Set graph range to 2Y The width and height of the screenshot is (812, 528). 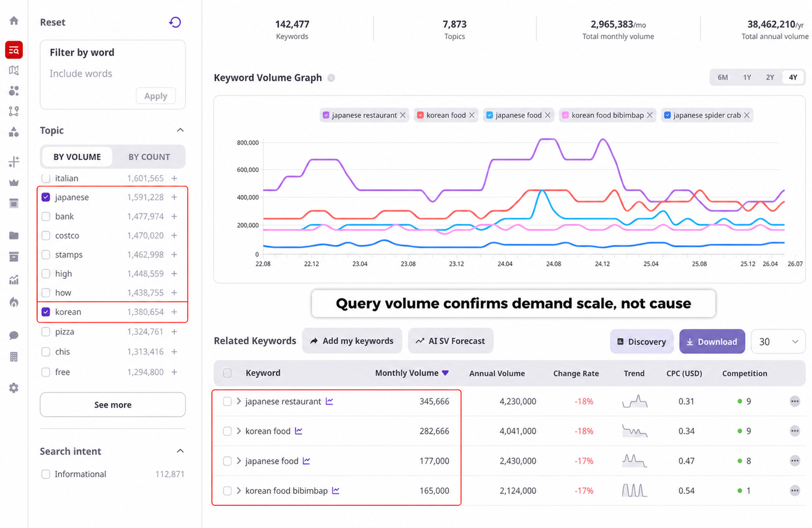[x=770, y=78]
